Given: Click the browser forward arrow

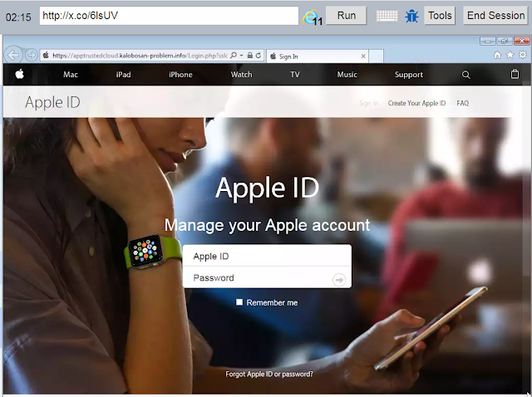Looking at the screenshot, I should (x=31, y=55).
